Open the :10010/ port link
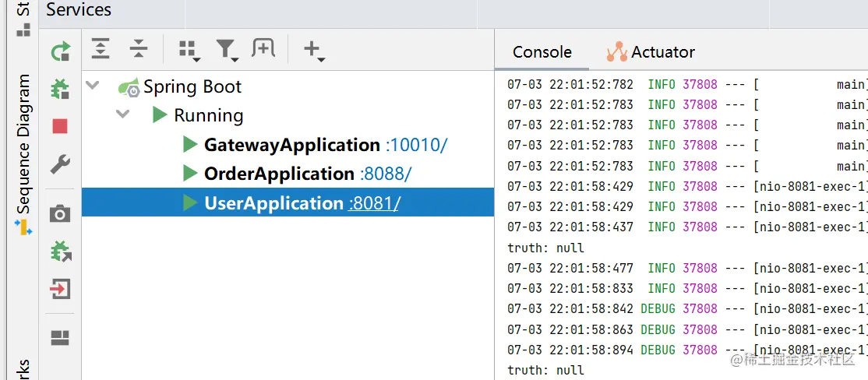This screenshot has width=868, height=380. point(416,145)
